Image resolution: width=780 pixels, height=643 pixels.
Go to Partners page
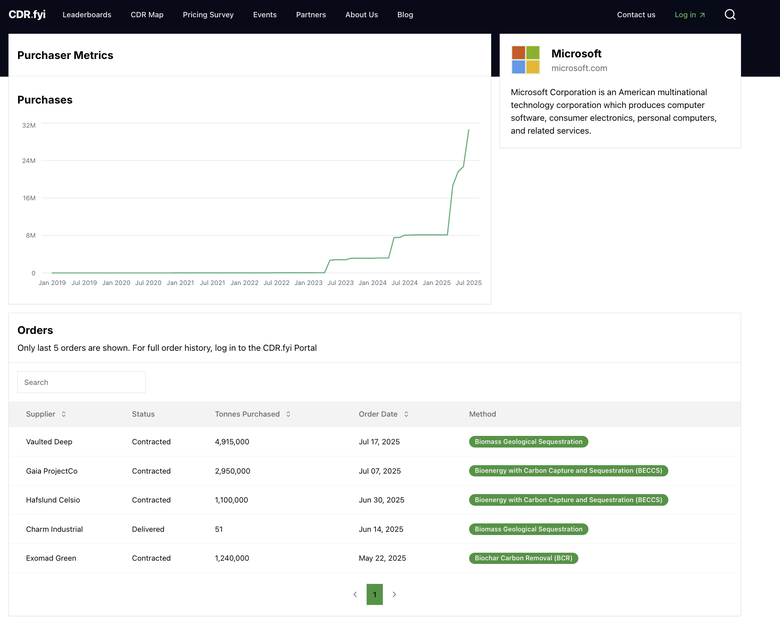coord(311,15)
